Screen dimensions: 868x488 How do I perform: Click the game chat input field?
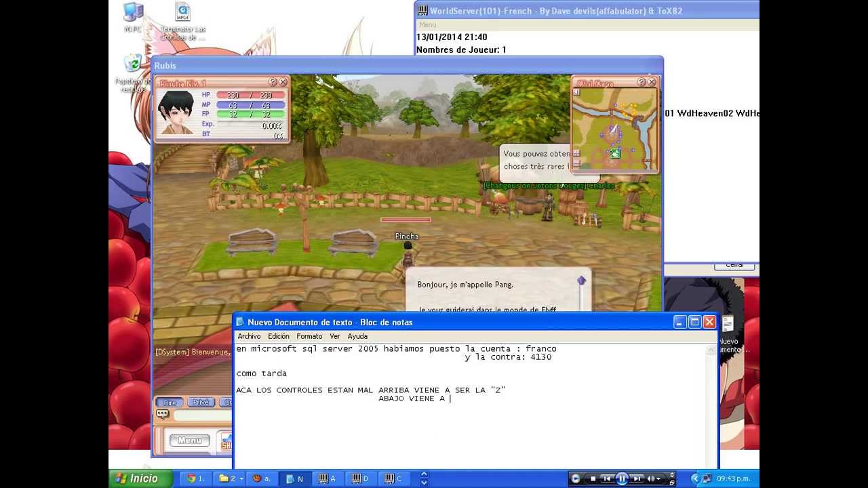point(203,415)
